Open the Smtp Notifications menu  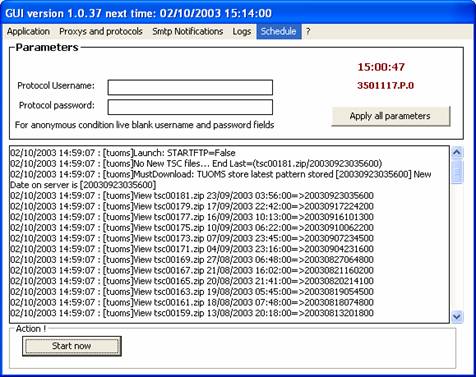[x=188, y=31]
